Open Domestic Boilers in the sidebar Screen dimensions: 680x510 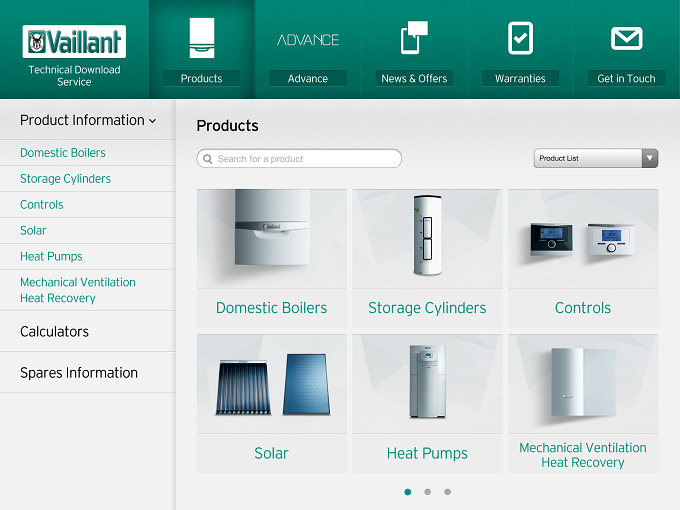(63, 153)
